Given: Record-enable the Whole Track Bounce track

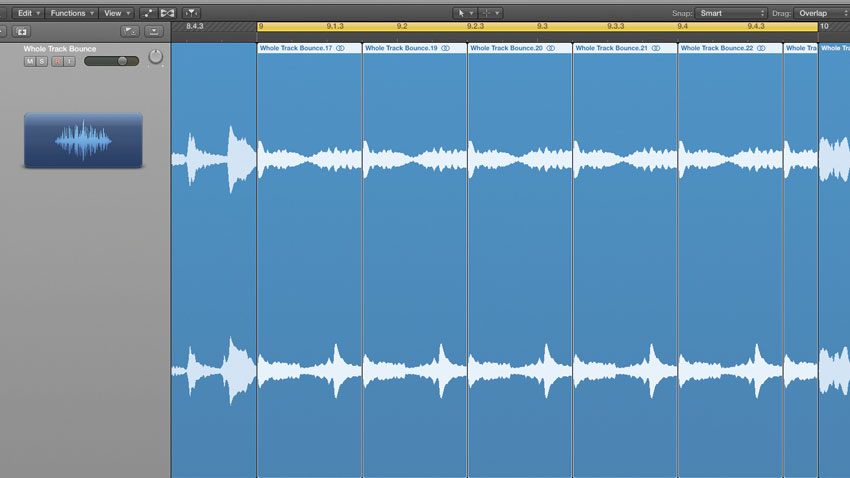Looking at the screenshot, I should pyautogui.click(x=57, y=61).
